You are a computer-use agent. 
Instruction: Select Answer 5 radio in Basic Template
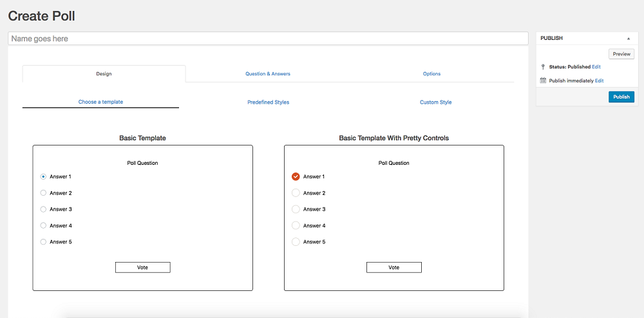click(43, 241)
